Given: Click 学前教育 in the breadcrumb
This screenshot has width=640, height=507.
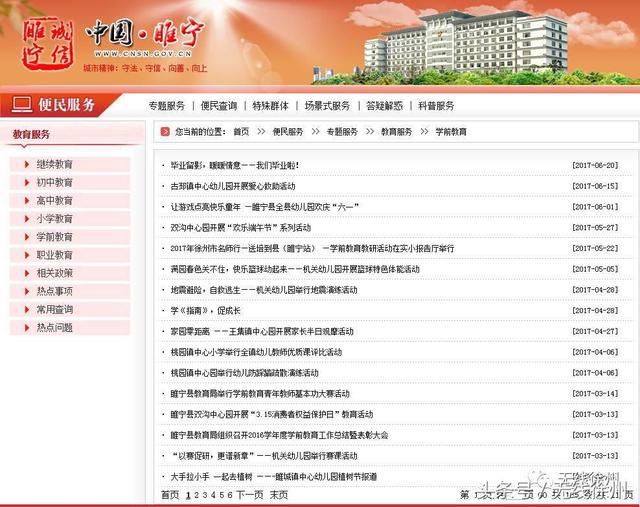Looking at the screenshot, I should coord(451,131).
